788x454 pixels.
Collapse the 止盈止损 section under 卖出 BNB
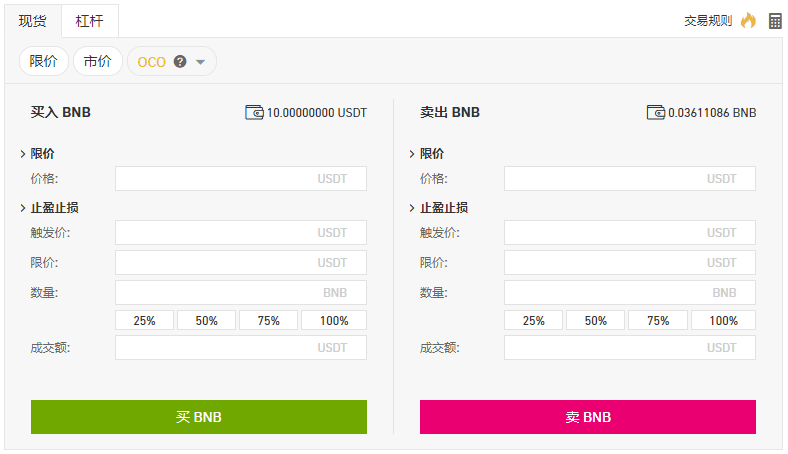tap(412, 208)
